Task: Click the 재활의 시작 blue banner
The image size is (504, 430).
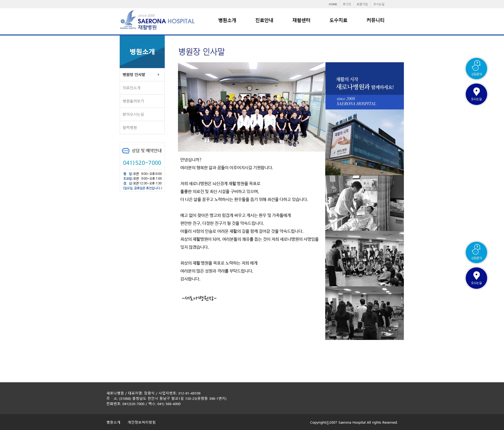Action: [x=364, y=86]
